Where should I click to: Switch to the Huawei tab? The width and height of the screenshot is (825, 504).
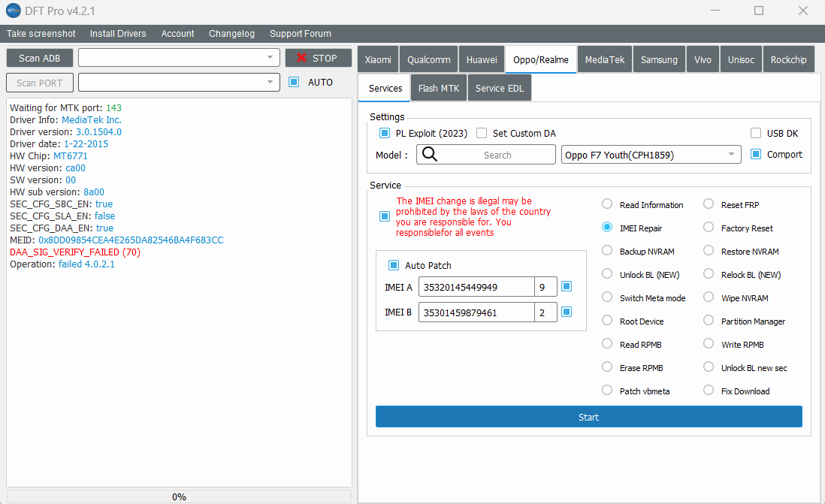click(x=482, y=59)
